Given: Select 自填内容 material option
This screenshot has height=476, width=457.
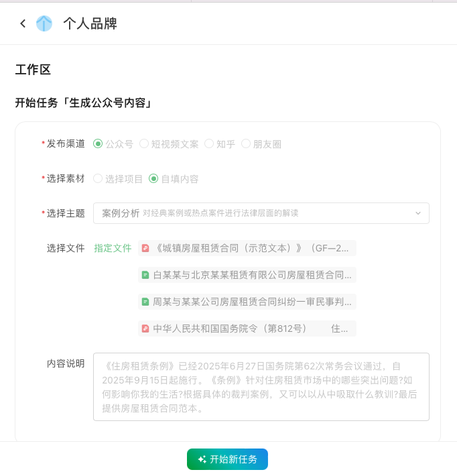Looking at the screenshot, I should tap(153, 179).
